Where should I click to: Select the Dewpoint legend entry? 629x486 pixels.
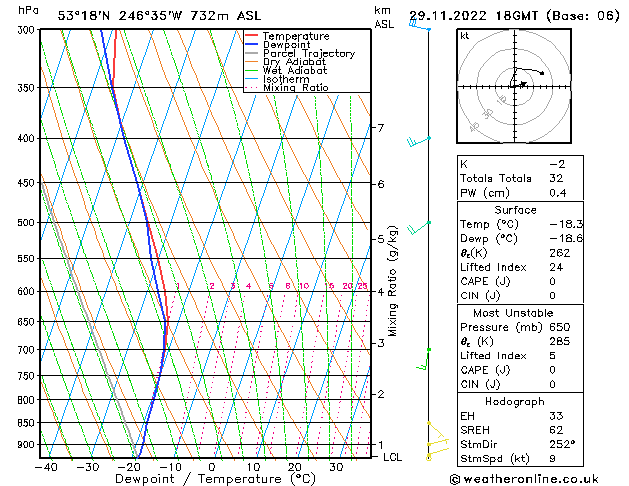pos(286,45)
